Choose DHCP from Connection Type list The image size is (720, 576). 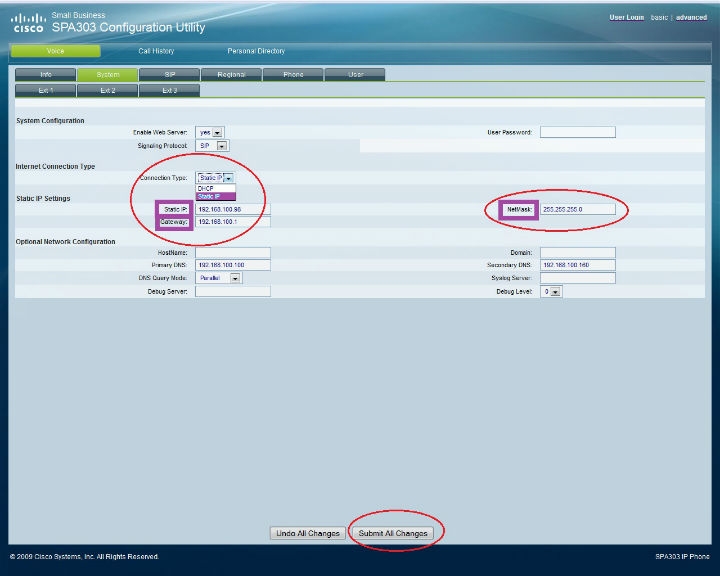(206, 188)
